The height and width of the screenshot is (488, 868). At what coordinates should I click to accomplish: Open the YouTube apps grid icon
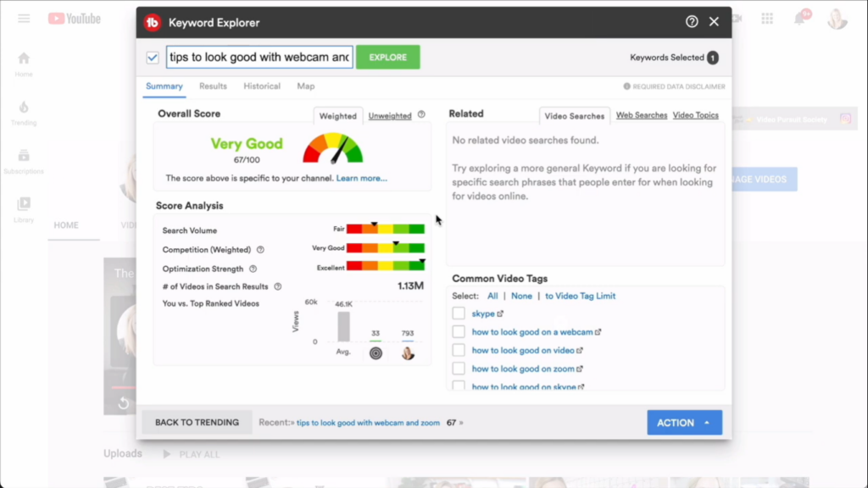coord(767,19)
